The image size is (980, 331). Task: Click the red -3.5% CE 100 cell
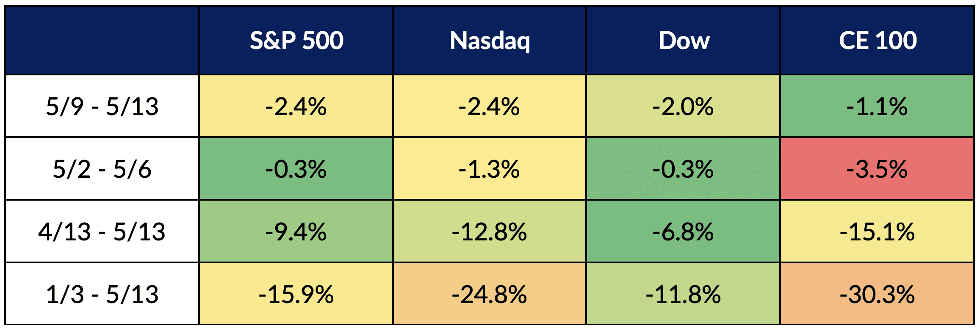coord(877,169)
